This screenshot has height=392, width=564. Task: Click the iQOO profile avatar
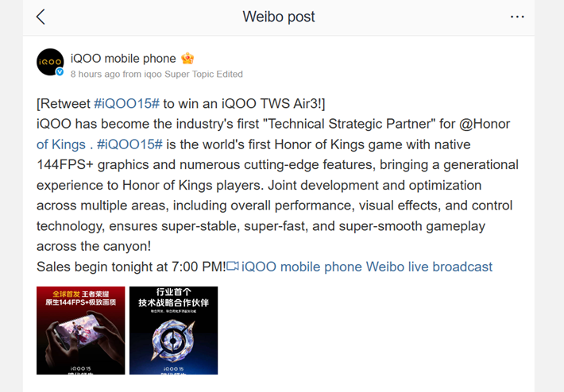pyautogui.click(x=50, y=62)
